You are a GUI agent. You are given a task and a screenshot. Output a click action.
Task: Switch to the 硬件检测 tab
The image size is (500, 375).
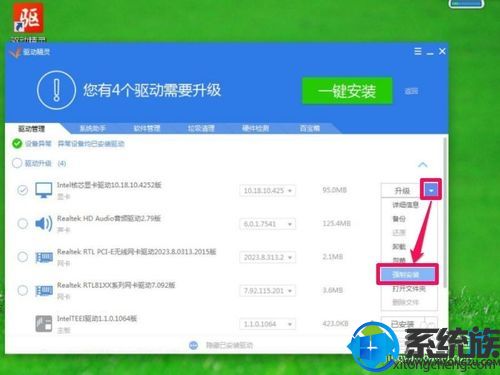[255, 128]
